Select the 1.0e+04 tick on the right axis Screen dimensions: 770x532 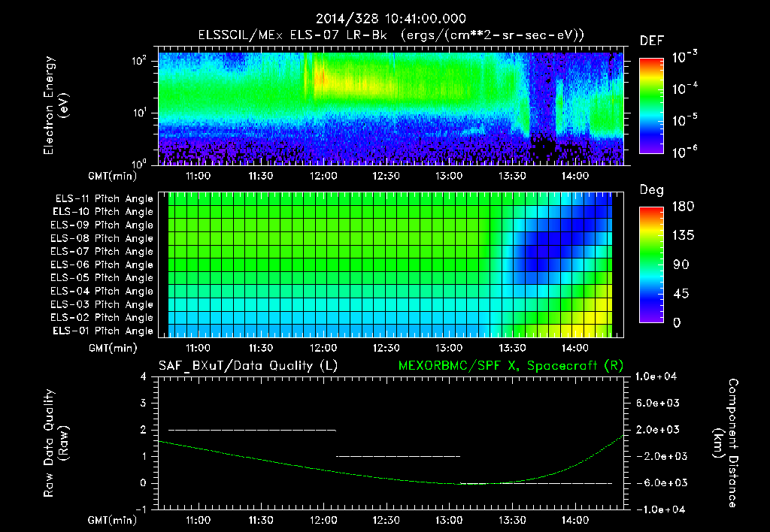point(656,376)
